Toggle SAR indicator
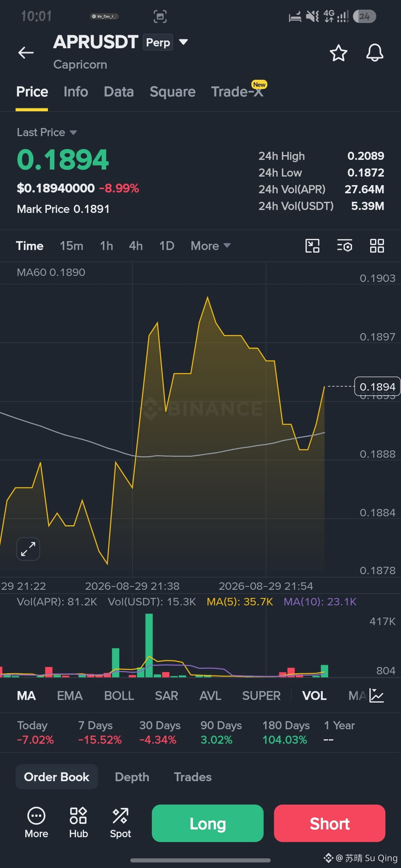 167,696
